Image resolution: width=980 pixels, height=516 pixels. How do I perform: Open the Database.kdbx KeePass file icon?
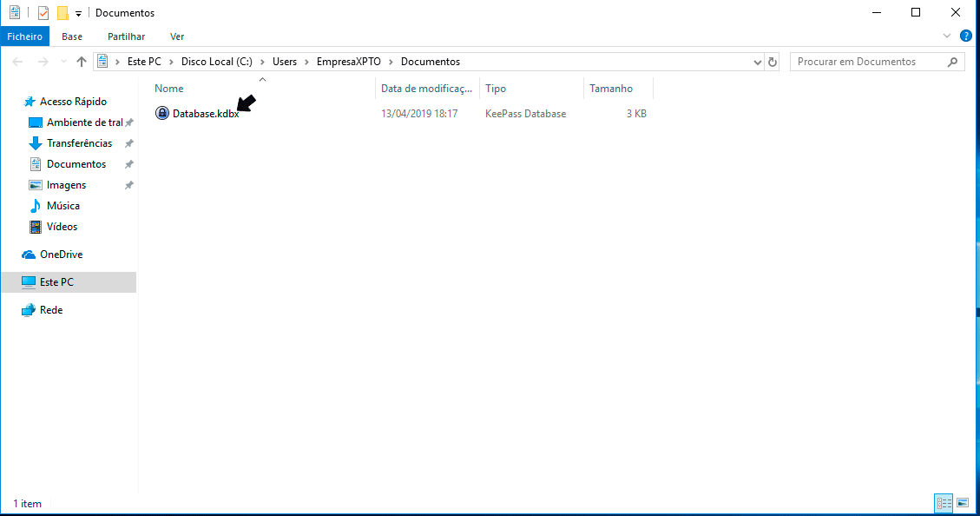pyautogui.click(x=161, y=113)
